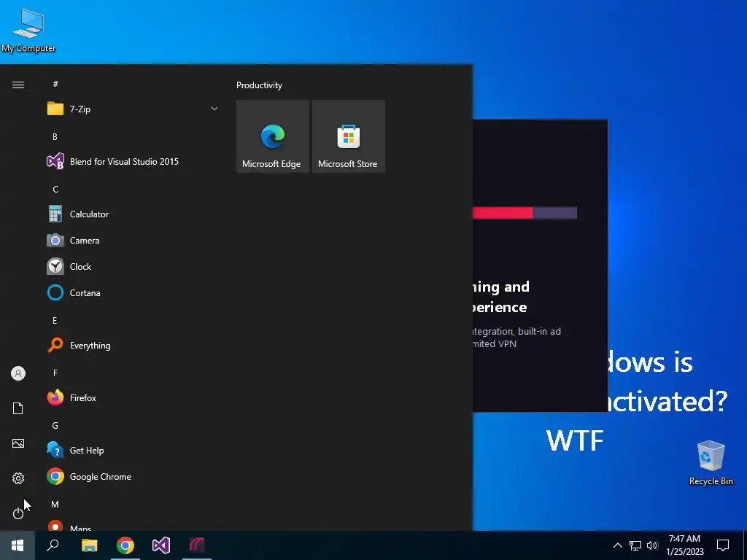Open Firefox from the app list
Image resolution: width=747 pixels, height=560 pixels.
coord(133,397)
